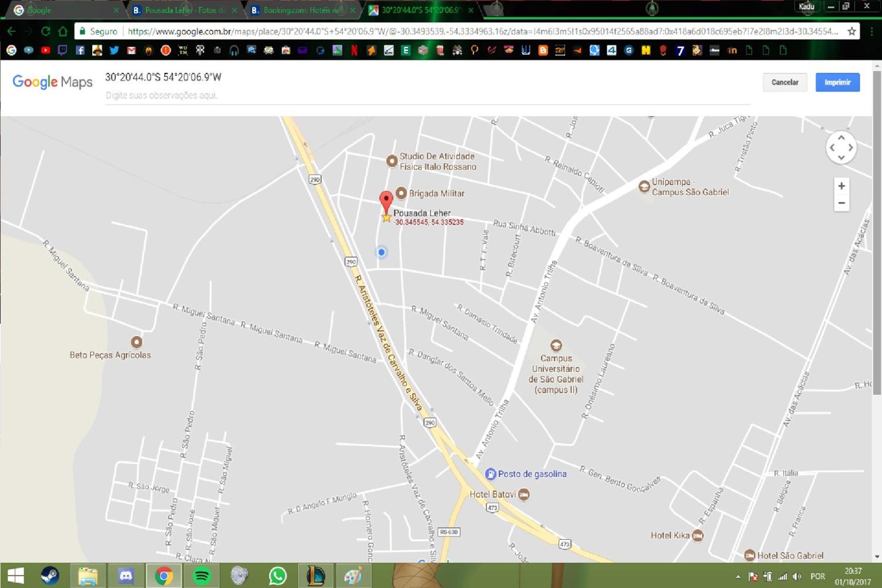Open the green E bookmark icon

[406, 50]
